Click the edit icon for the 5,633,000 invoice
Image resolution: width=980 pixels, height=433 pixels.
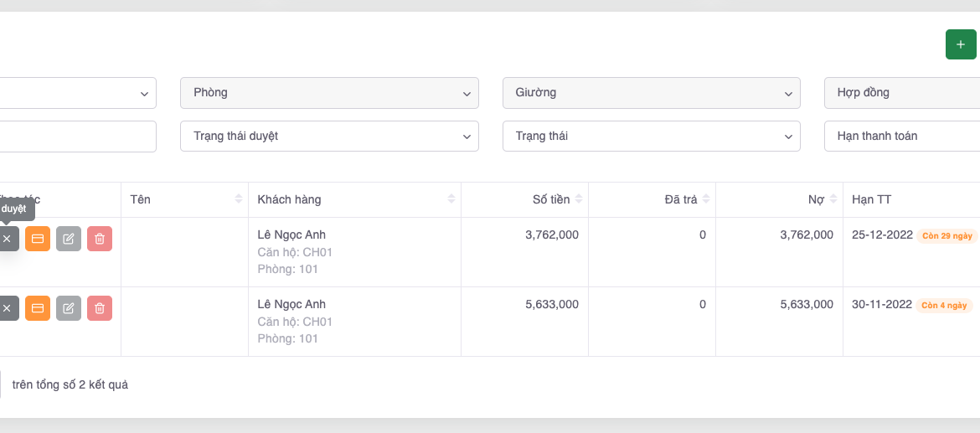tap(69, 308)
